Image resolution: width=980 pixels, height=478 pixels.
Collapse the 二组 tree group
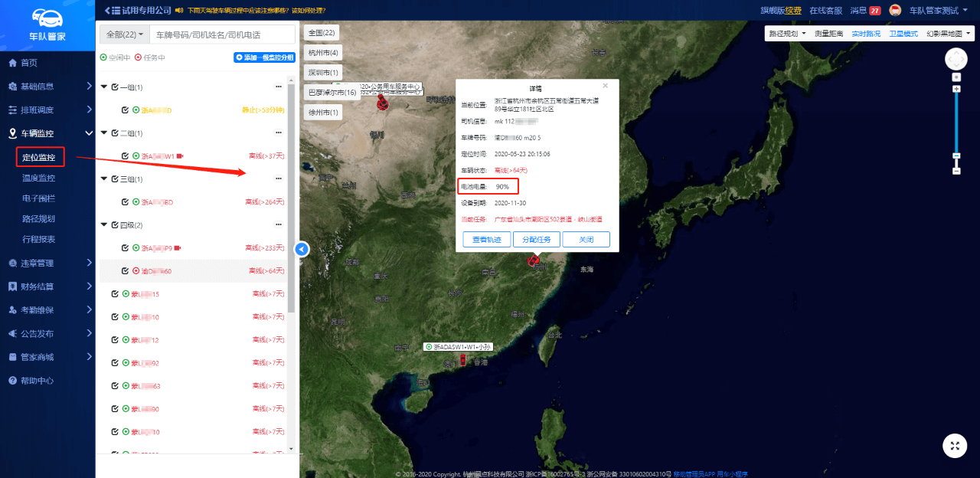104,133
